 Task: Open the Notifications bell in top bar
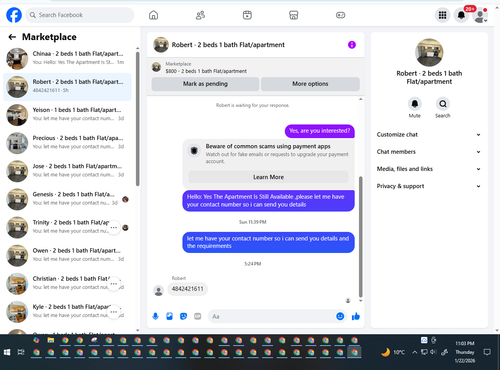[461, 15]
